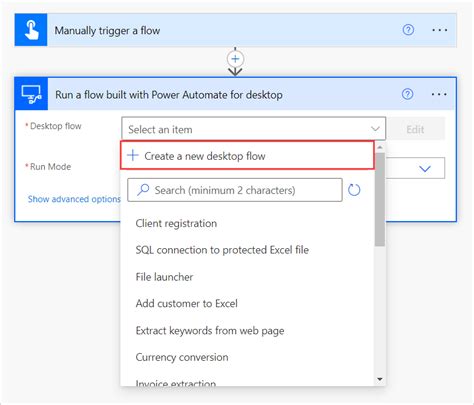
Task: Open more options for Manually trigger a flow
Action: click(x=440, y=30)
